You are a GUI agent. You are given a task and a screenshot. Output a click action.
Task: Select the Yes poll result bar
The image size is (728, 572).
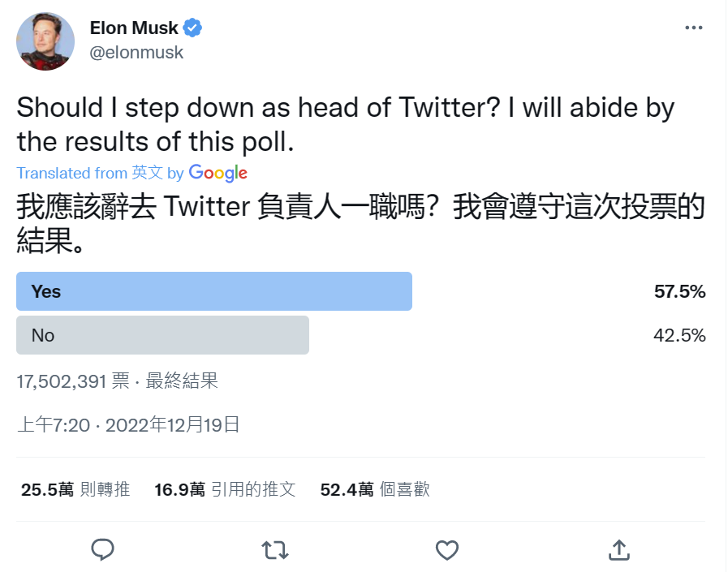pos(214,292)
